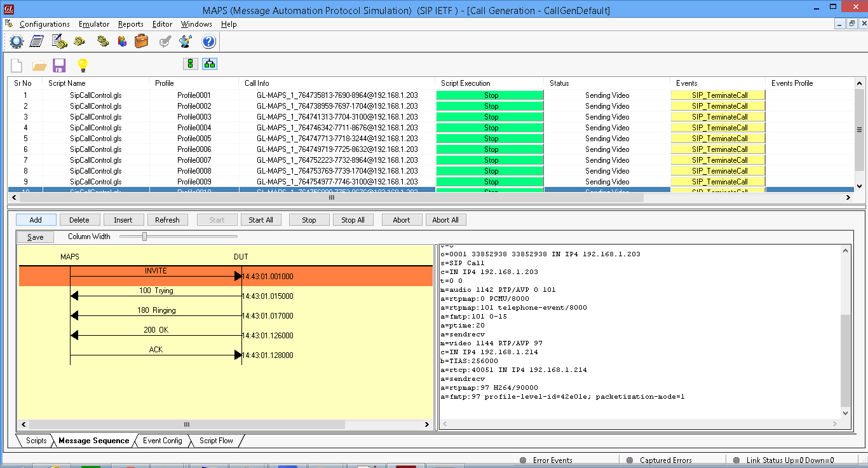868x468 pixels.
Task: Click the Error Events indicator light
Action: tap(523, 460)
